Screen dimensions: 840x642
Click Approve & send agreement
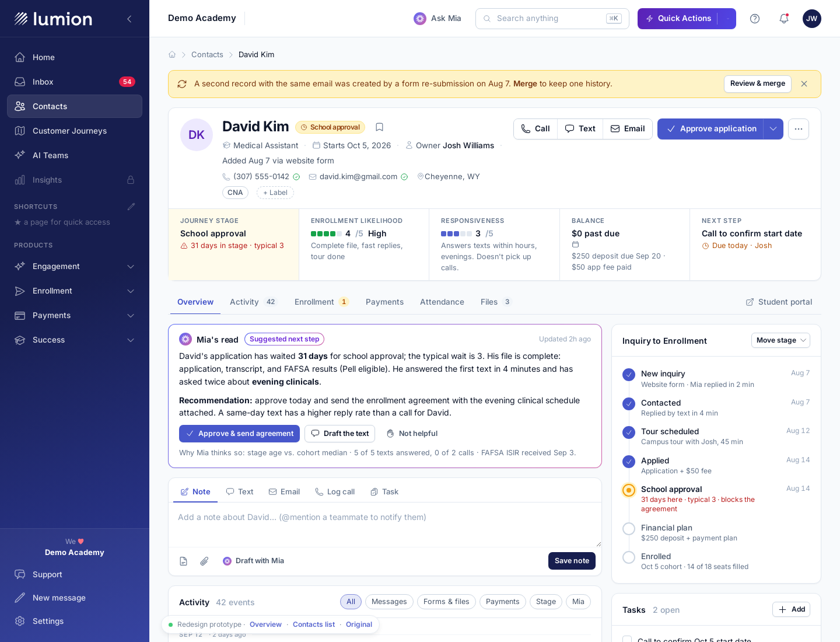point(239,434)
